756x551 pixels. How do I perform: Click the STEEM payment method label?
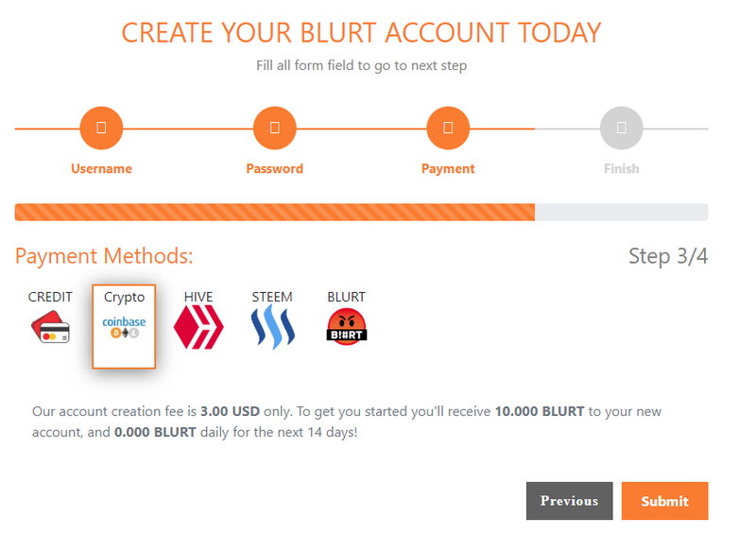point(272,297)
